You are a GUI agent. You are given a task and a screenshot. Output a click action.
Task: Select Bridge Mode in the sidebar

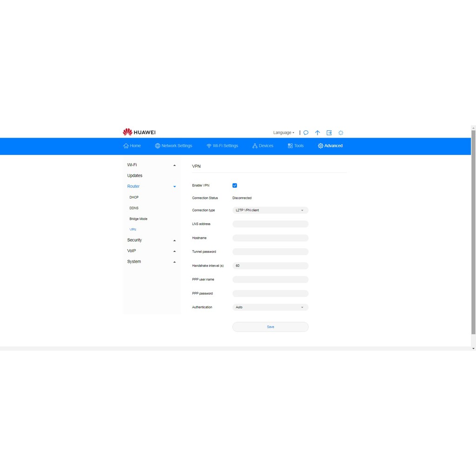pos(139,219)
